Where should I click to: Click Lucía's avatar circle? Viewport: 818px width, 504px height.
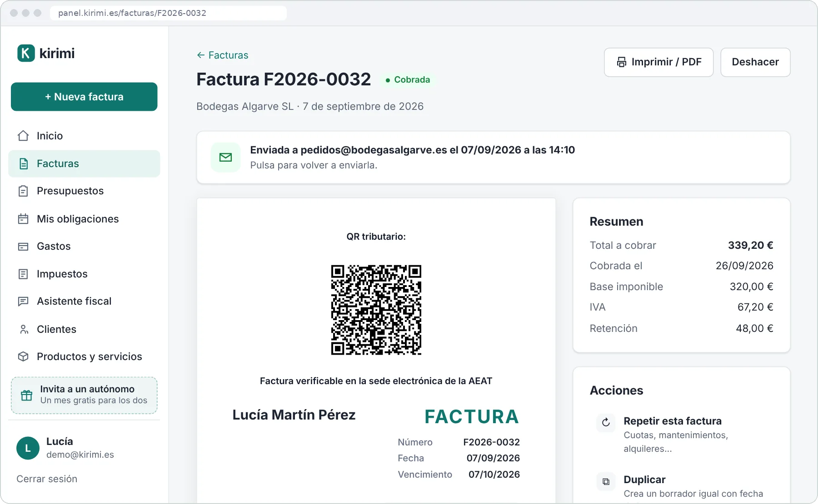pyautogui.click(x=28, y=448)
